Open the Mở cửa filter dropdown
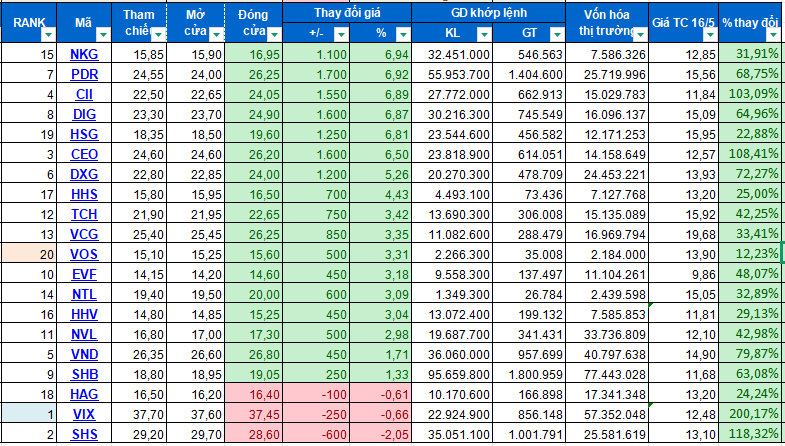This screenshot has width=785, height=446. tap(216, 34)
